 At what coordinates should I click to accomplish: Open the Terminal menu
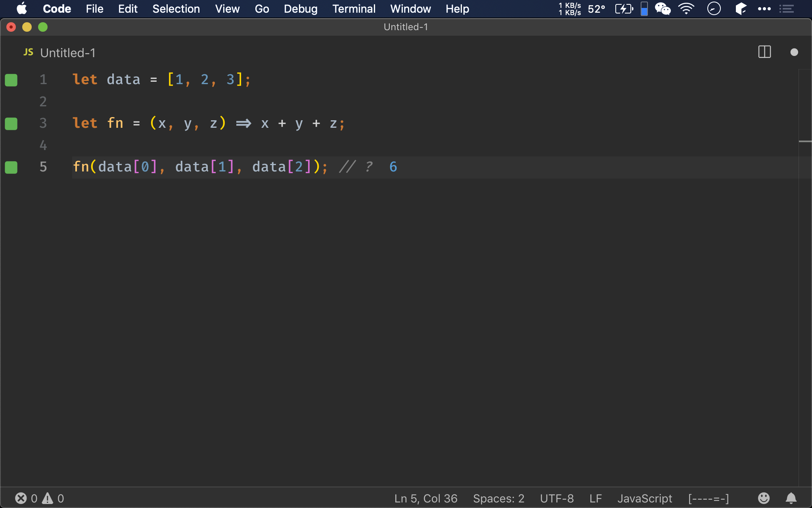(x=354, y=9)
